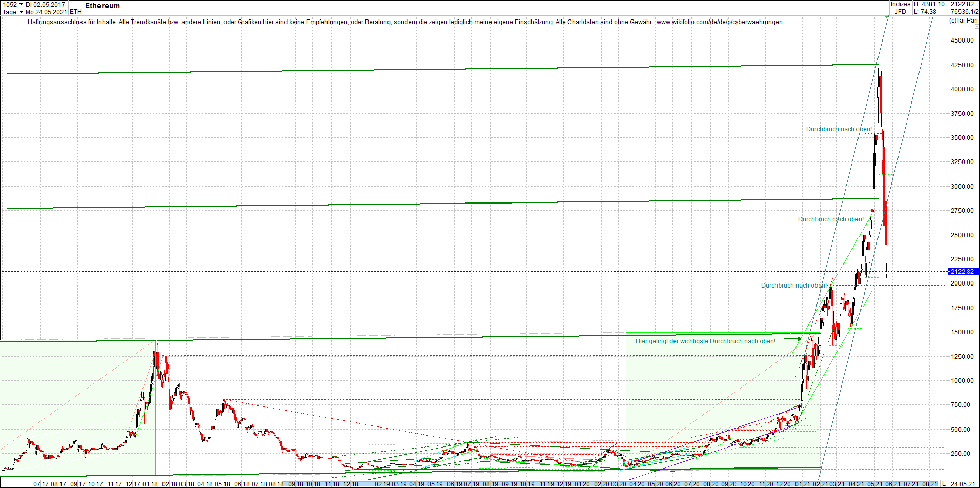Image resolution: width=980 pixels, height=488 pixels.
Task: Click the 1500.00 price axis label
Action: point(962,332)
